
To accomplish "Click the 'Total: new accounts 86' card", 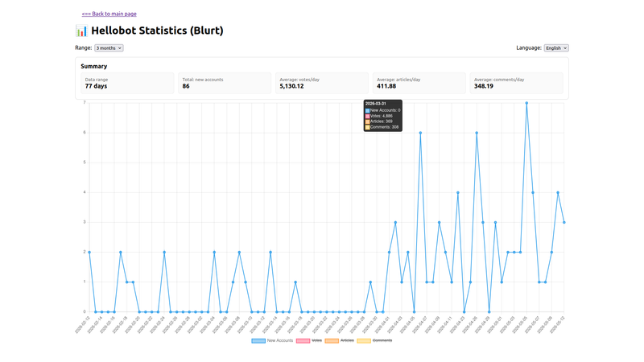I will (225, 84).
